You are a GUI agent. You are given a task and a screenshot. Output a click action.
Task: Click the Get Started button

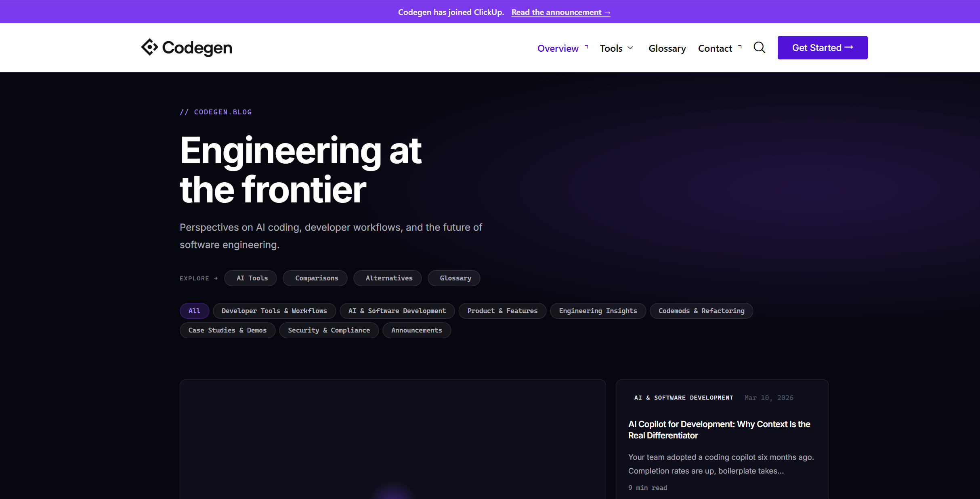click(x=823, y=48)
